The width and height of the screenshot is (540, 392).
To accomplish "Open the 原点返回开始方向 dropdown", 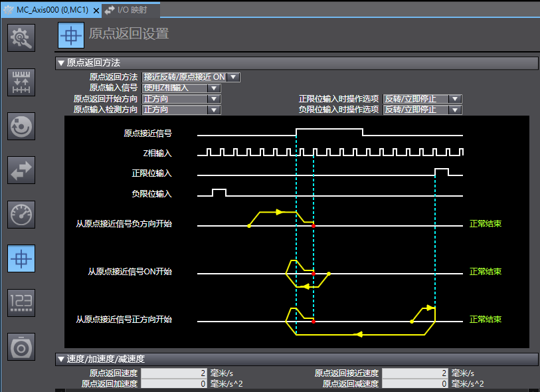I will coord(213,99).
